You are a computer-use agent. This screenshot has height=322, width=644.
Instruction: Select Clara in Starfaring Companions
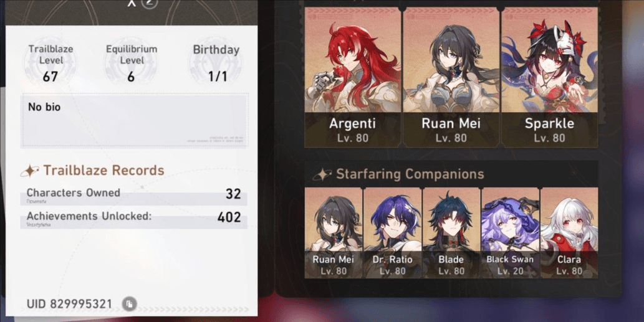(569, 232)
